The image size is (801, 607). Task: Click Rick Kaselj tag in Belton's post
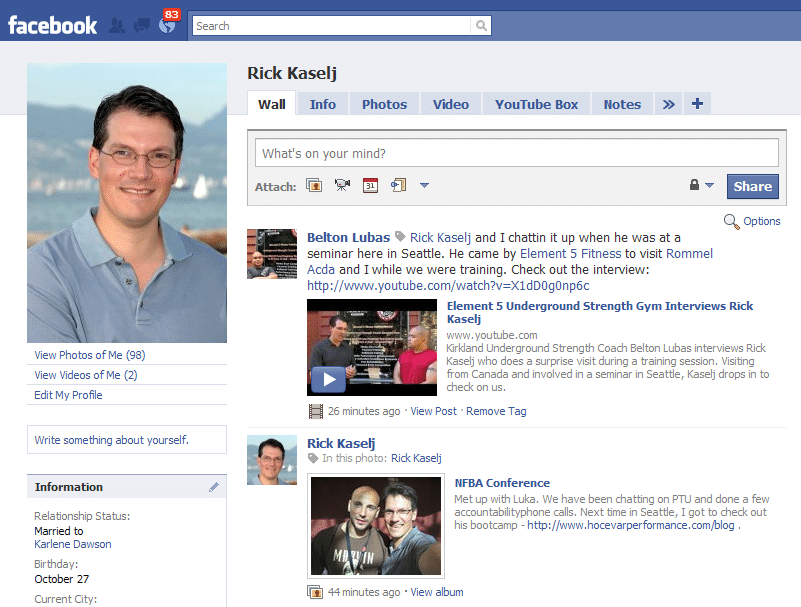[x=440, y=238]
